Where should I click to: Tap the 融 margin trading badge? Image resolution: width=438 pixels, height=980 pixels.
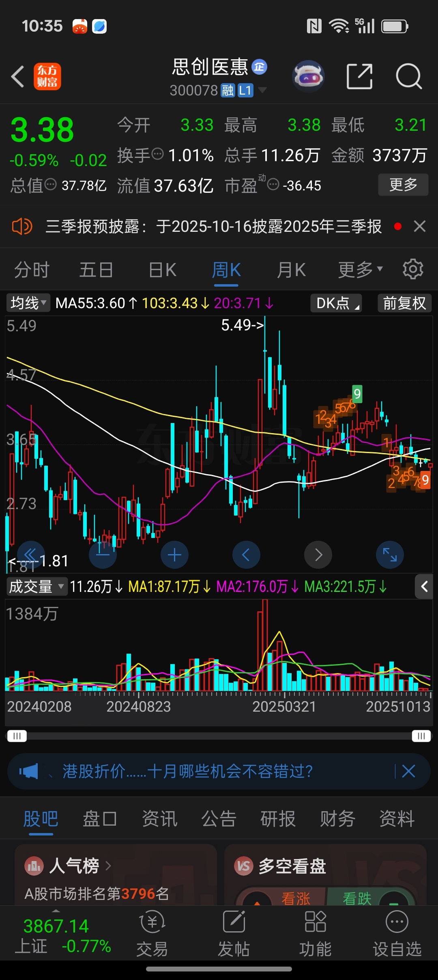pos(228,91)
